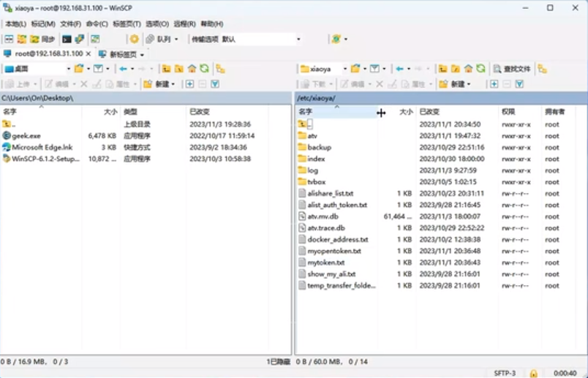The width and height of the screenshot is (588, 378).
Task: Go to root directory in local panel
Action: point(179,69)
